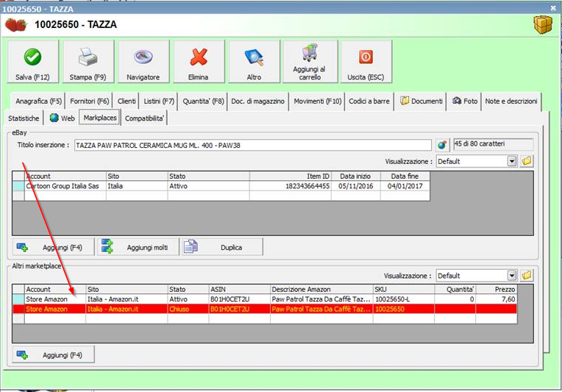Click the eBay Aggiungi (F4) button
Image resolution: width=562 pixels, height=392 pixels.
[x=54, y=247]
